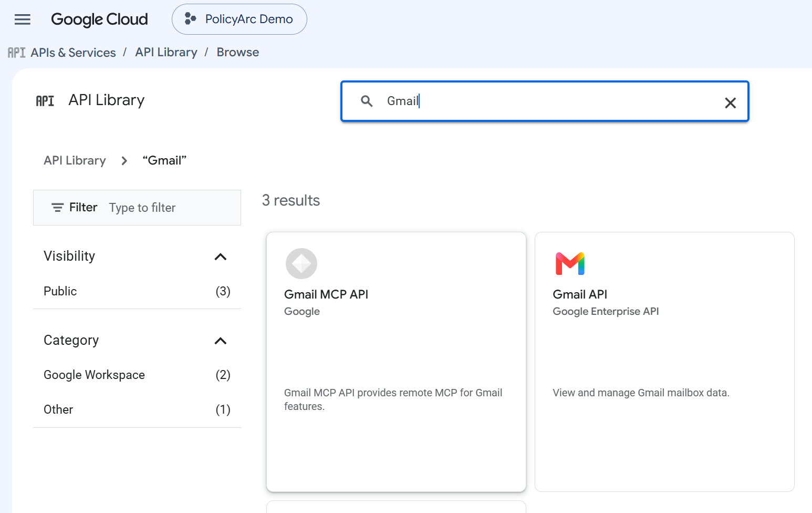812x513 pixels.
Task: Click the API icon next to API Library heading
Action: click(45, 101)
